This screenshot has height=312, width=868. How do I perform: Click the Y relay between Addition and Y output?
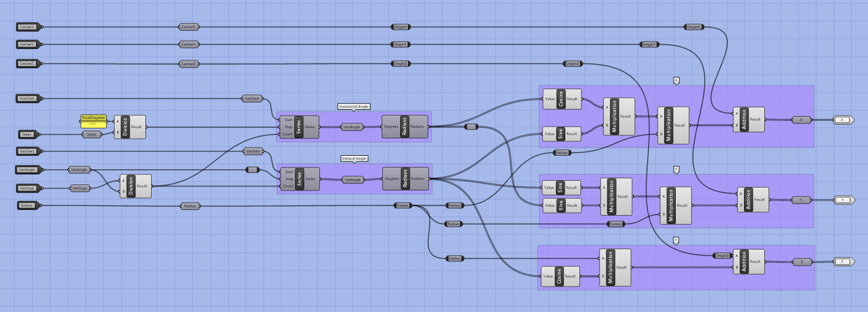click(x=801, y=200)
